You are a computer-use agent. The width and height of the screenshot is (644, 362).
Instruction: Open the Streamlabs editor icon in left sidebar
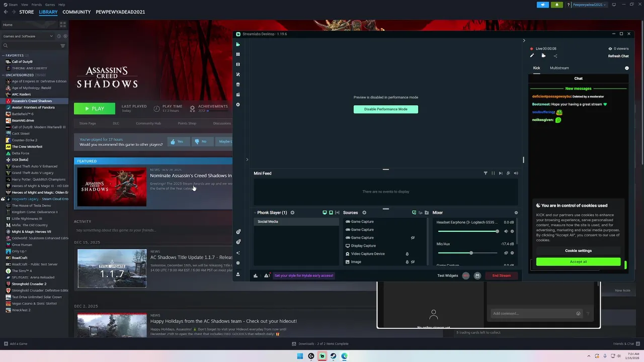pyautogui.click(x=238, y=44)
